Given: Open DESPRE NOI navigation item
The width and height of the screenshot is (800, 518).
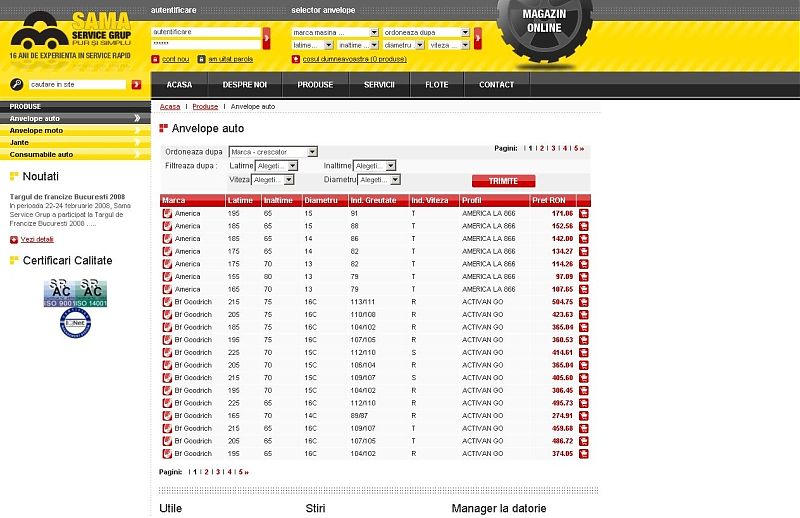Looking at the screenshot, I should click(245, 85).
